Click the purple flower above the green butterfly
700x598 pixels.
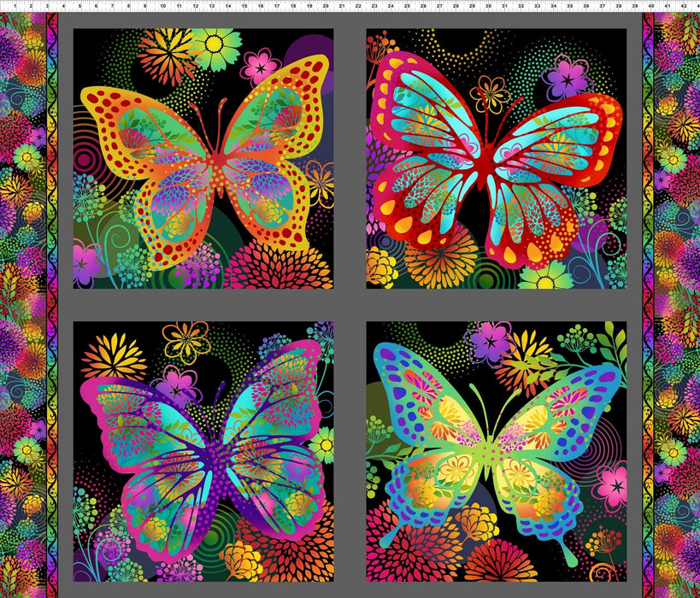pyautogui.click(x=490, y=341)
